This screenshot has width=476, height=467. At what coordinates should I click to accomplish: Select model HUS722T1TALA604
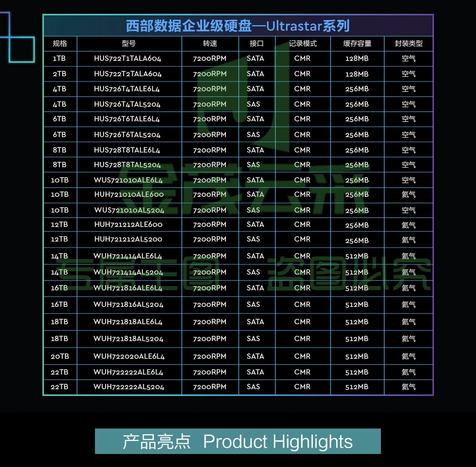127,58
